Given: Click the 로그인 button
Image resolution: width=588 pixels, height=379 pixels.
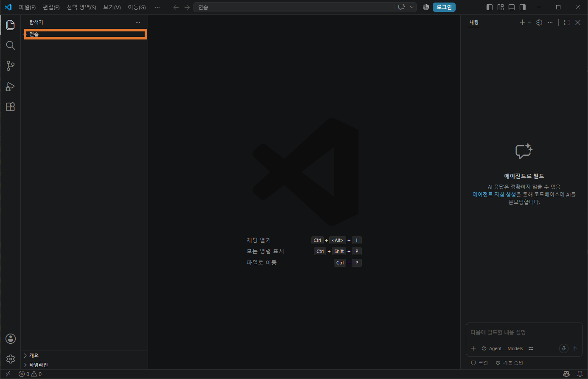Looking at the screenshot, I should [444, 7].
